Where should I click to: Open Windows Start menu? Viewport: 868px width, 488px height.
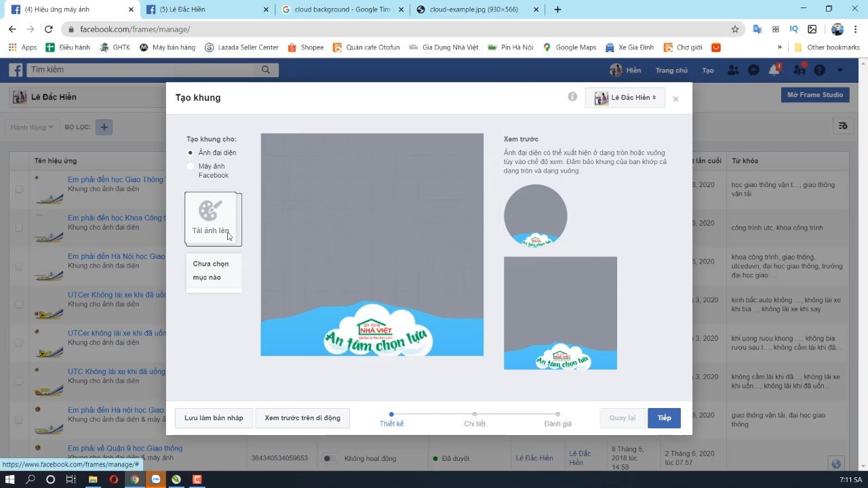tap(10, 479)
